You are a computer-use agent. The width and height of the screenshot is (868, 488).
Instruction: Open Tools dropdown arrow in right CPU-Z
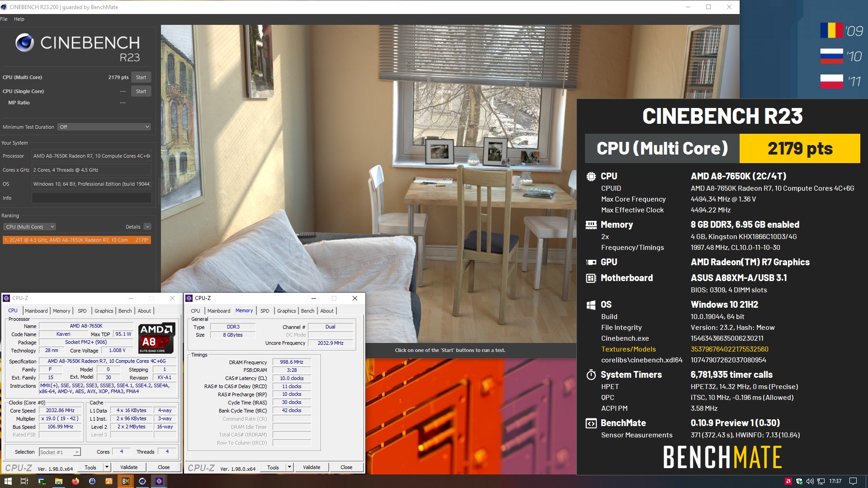[x=289, y=467]
